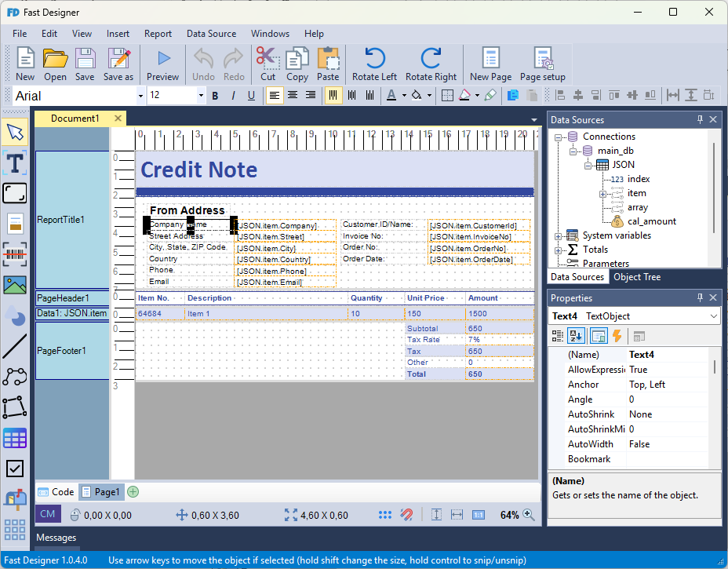
Task: Collapse the main_db tree node
Action: (573, 151)
